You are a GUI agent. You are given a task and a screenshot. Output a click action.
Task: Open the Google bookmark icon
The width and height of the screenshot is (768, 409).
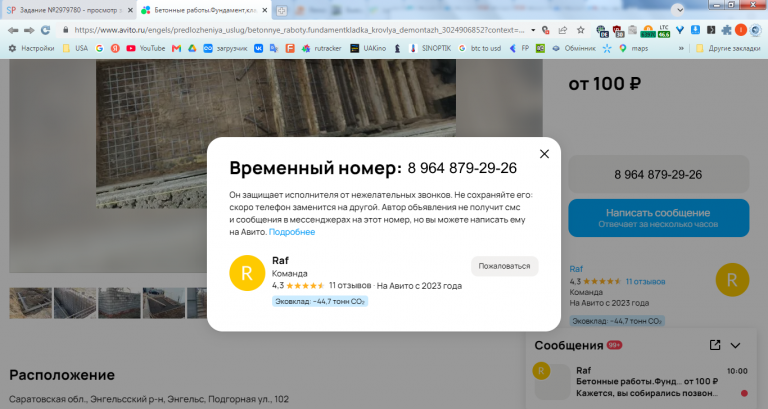99,48
